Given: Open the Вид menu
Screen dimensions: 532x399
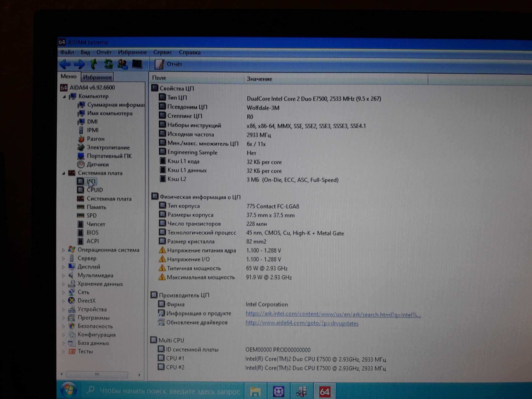Looking at the screenshot, I should click(x=85, y=52).
